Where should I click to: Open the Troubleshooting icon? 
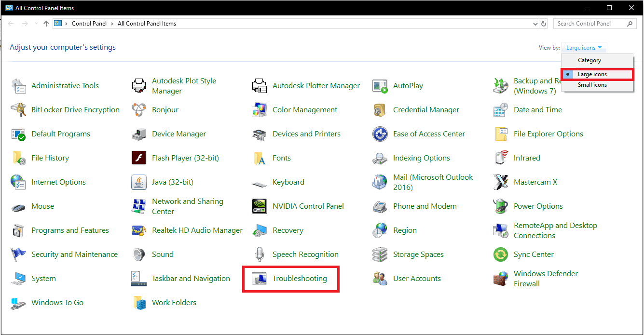click(x=260, y=279)
